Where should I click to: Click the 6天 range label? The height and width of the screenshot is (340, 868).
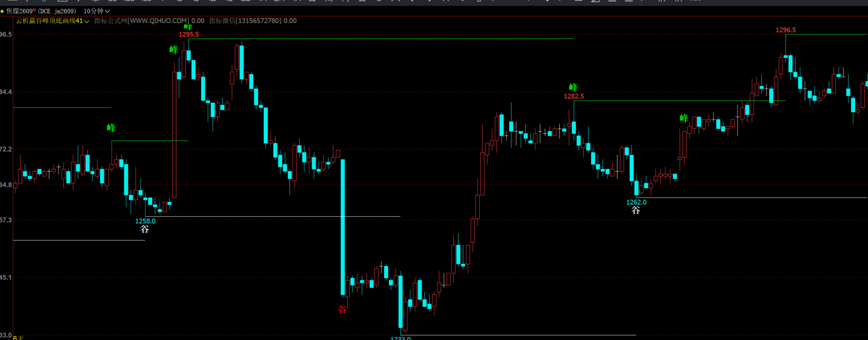click(18, 337)
